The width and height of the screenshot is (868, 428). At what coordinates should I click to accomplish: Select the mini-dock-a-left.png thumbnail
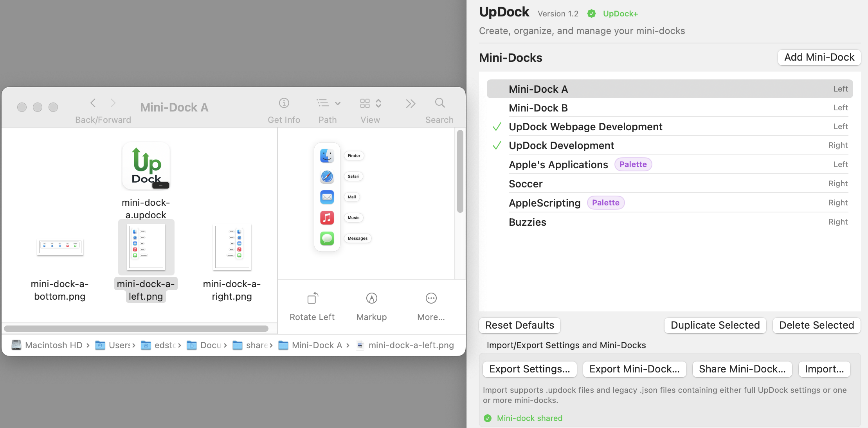[x=146, y=247]
